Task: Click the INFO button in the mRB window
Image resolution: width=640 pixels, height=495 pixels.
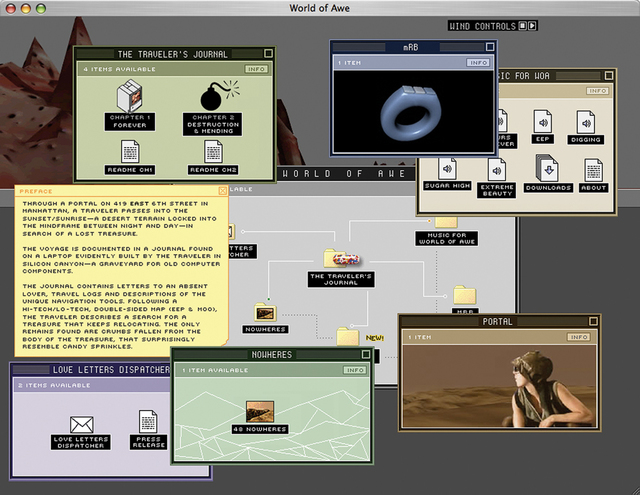Action: pos(478,62)
